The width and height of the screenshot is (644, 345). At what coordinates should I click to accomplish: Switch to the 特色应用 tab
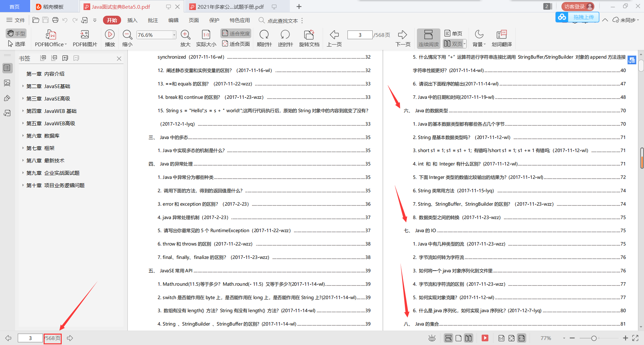(240, 20)
